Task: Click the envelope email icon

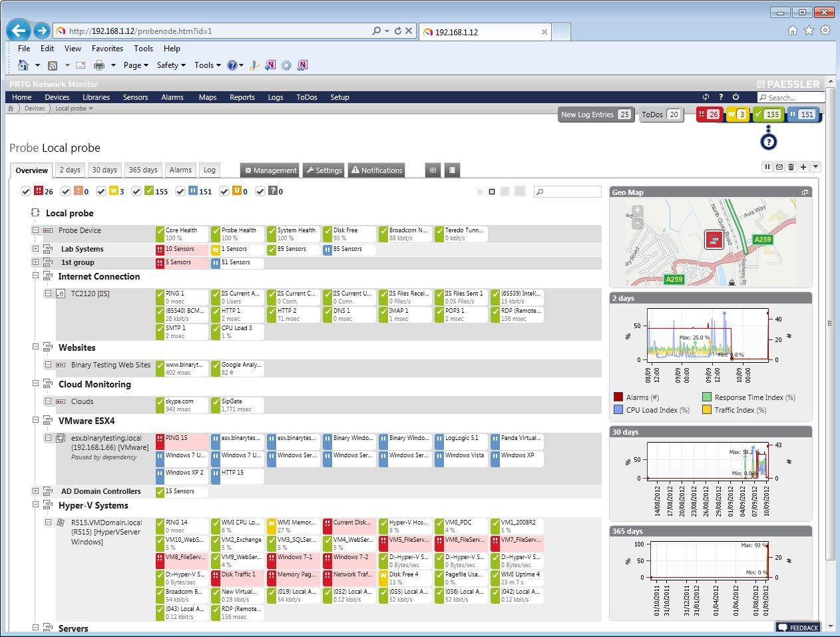Action: pyautogui.click(x=779, y=167)
